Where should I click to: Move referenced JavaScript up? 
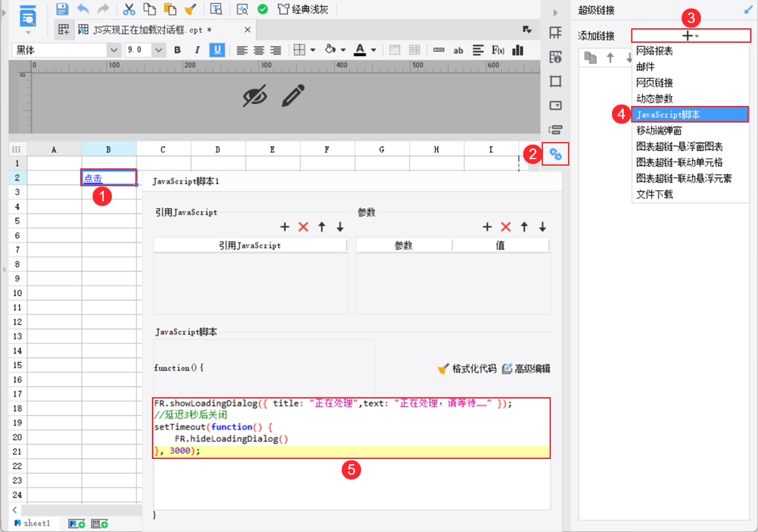[x=321, y=227]
